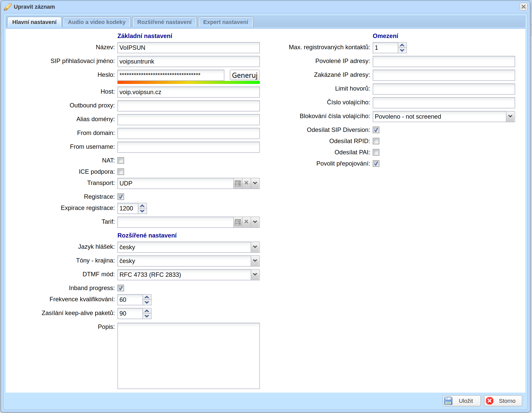
Task: Uncheck Povolit přepojování checkbox
Action: (376, 164)
